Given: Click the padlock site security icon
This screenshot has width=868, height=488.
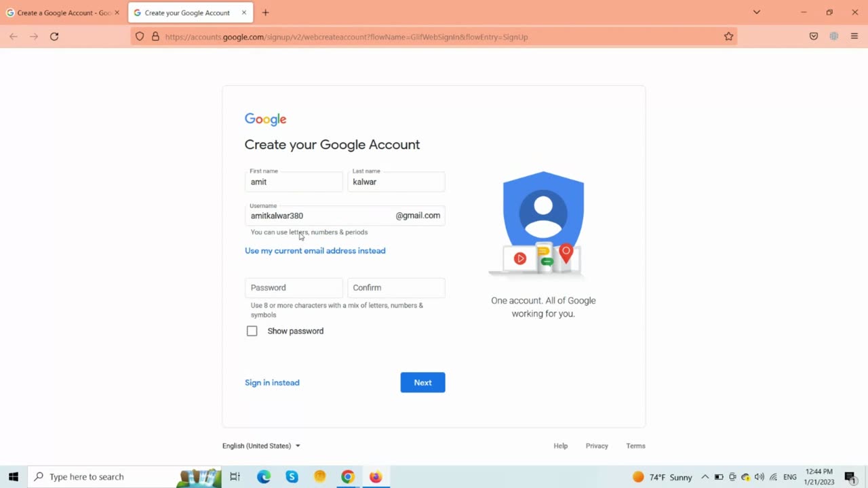Looking at the screenshot, I should pyautogui.click(x=155, y=37).
